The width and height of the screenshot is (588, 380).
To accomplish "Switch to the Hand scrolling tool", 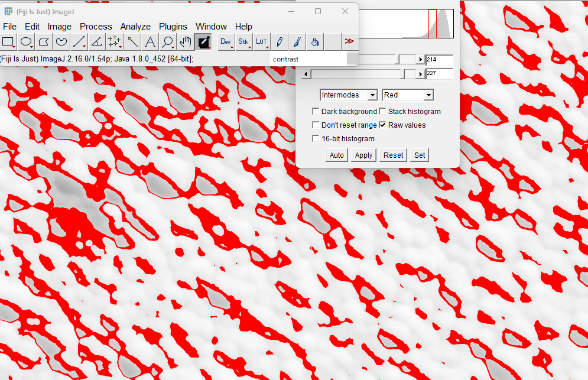I will click(x=186, y=41).
